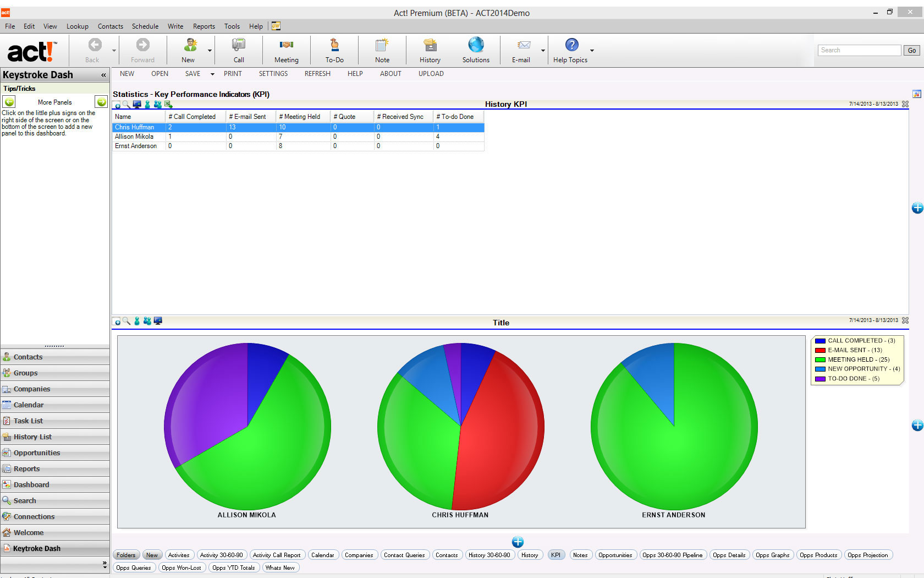Click the icon after Help menu
This screenshot has width=924, height=578.
(x=276, y=26)
